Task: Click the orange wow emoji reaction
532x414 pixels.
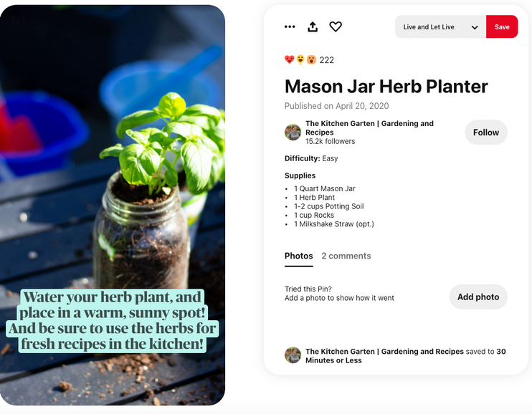Action: [x=311, y=59]
